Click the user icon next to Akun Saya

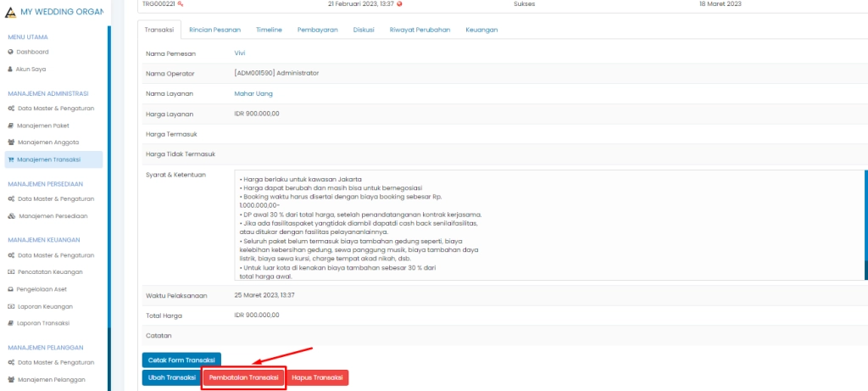coord(10,69)
